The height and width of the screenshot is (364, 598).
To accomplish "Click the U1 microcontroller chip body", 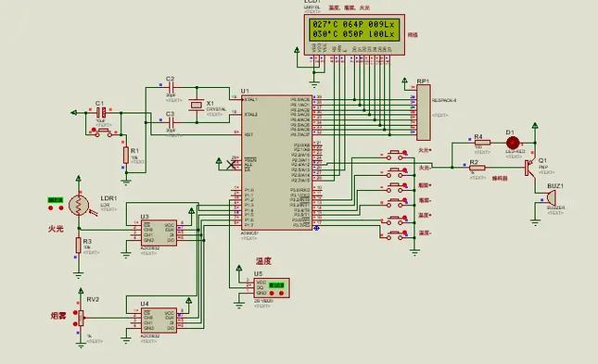I will 277,162.
